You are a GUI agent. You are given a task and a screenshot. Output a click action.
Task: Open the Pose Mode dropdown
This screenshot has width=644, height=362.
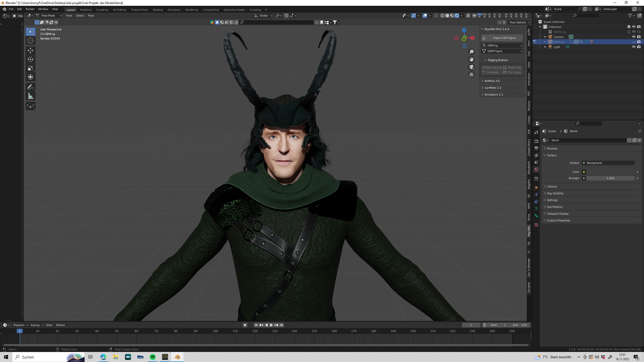[x=49, y=16]
